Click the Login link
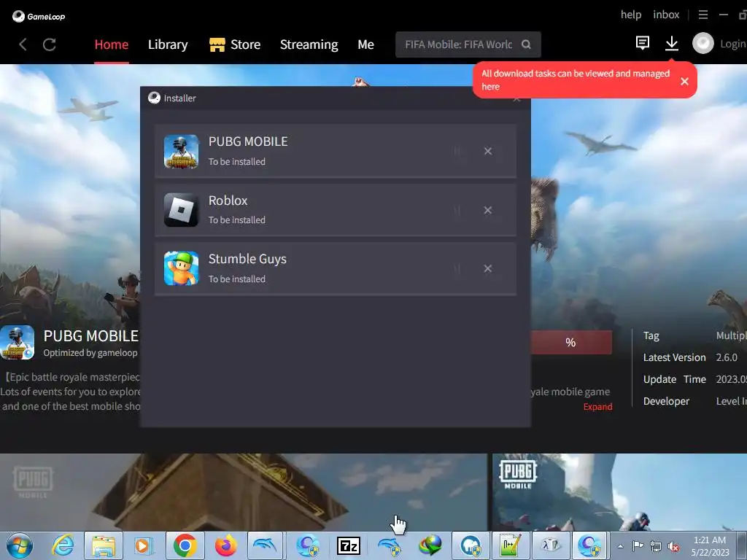 point(732,44)
